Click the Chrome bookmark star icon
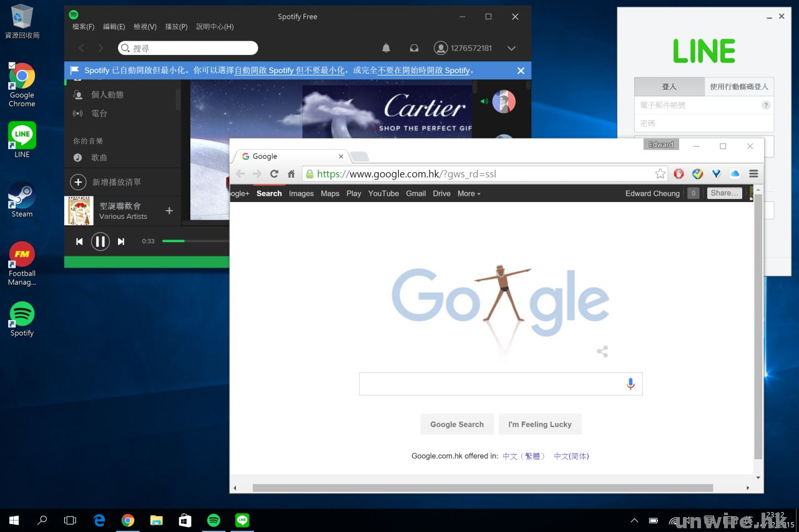This screenshot has width=799, height=532. point(660,174)
